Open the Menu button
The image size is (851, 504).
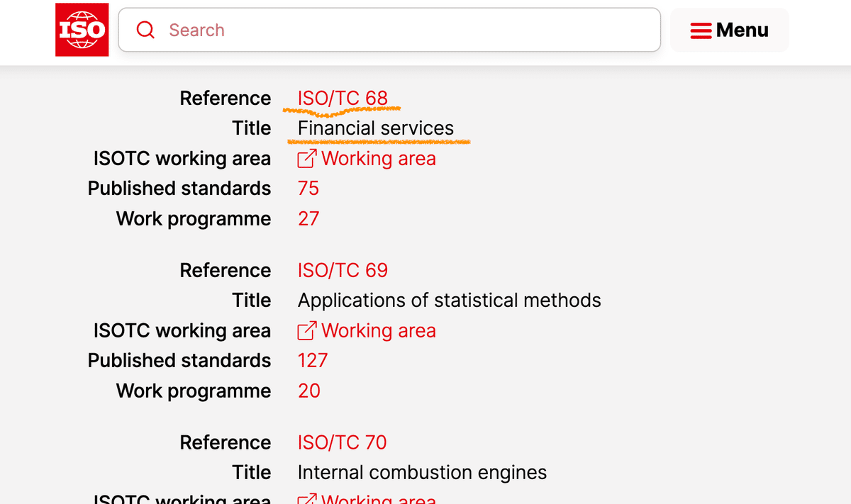tap(729, 30)
